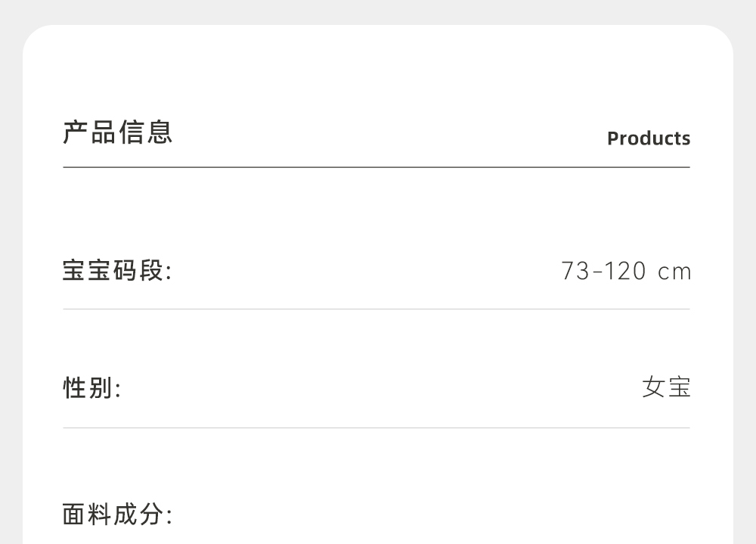The image size is (756, 544).
Task: Click the divider line below 性别 row
Action: [x=376, y=427]
